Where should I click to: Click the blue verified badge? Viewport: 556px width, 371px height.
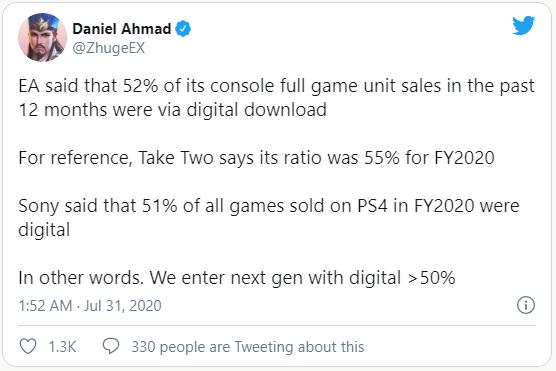point(183,29)
